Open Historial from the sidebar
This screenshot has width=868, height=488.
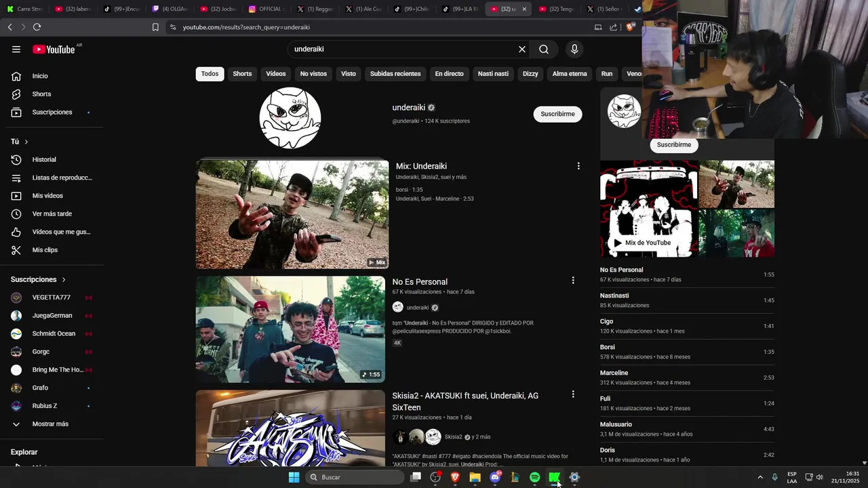click(44, 159)
